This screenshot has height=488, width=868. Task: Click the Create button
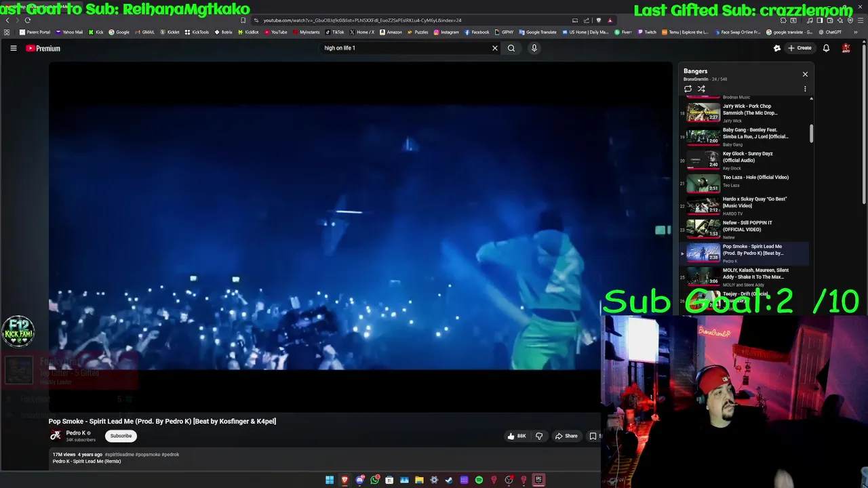click(x=800, y=48)
